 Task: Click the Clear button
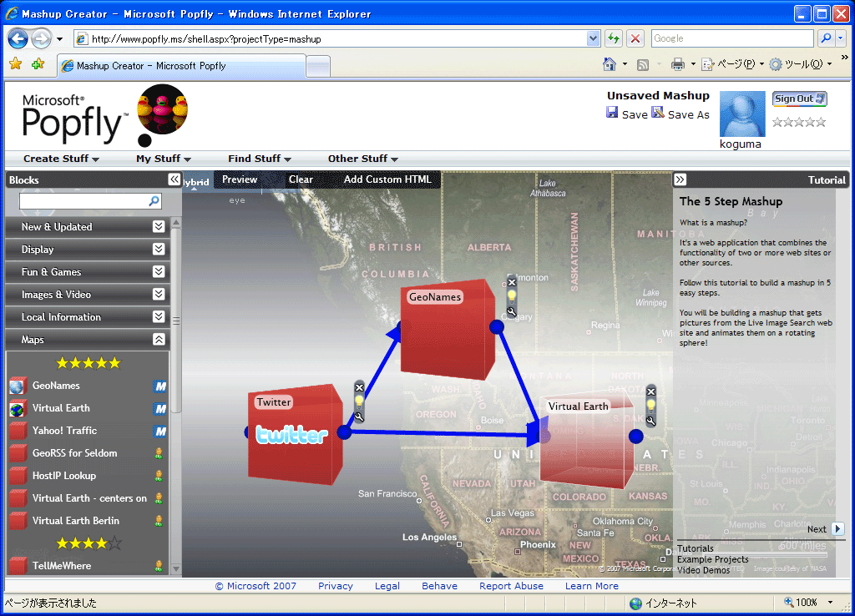point(301,179)
